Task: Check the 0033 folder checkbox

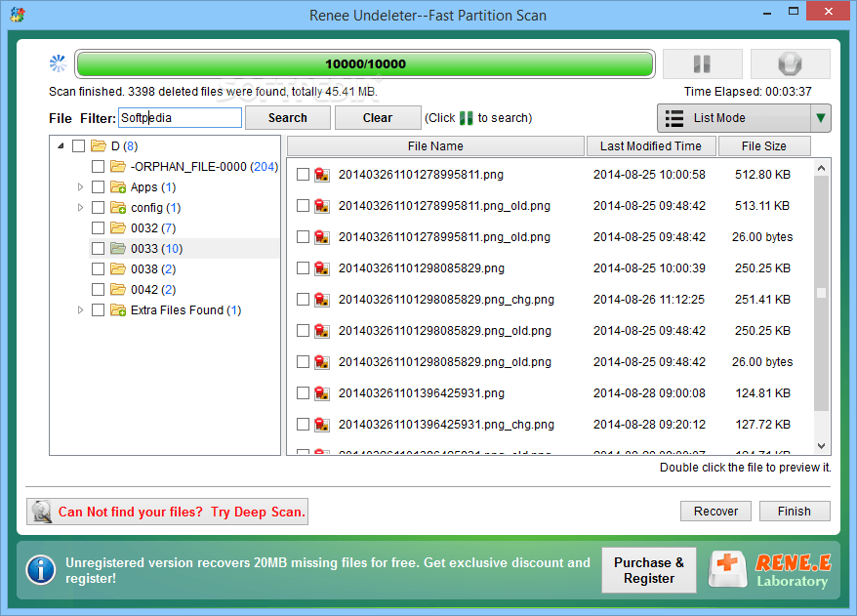Action: (x=99, y=248)
